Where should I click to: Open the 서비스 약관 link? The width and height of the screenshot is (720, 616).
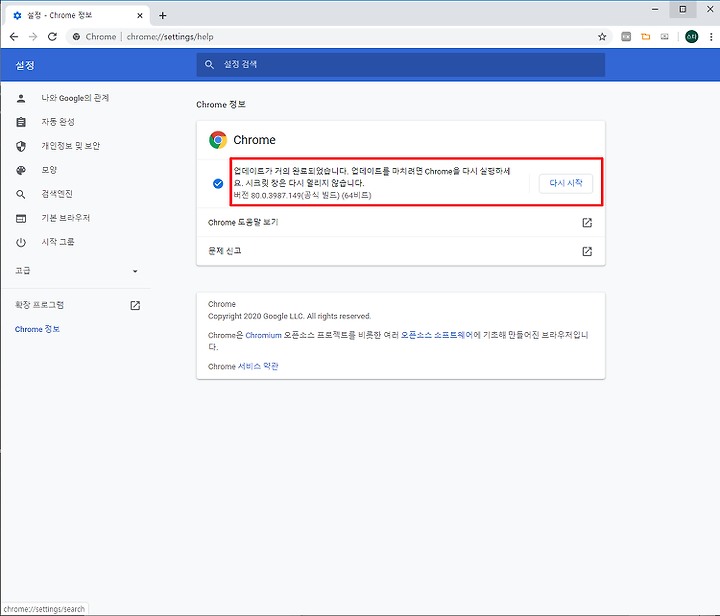(x=258, y=367)
